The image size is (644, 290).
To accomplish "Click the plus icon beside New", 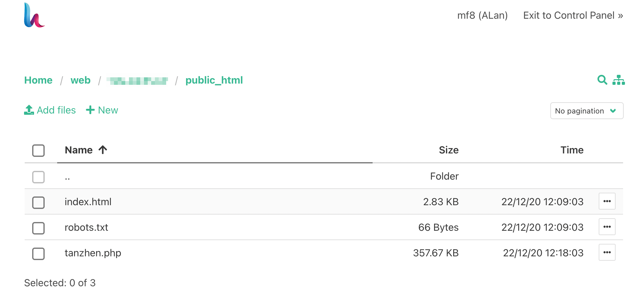I will (90, 110).
